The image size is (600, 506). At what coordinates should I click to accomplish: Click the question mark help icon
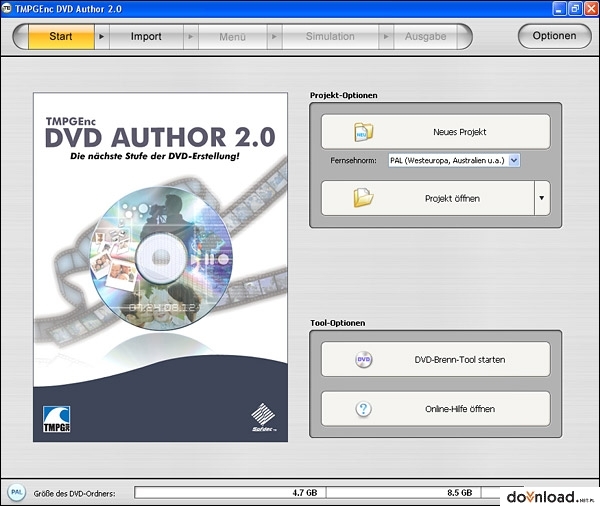(x=364, y=409)
